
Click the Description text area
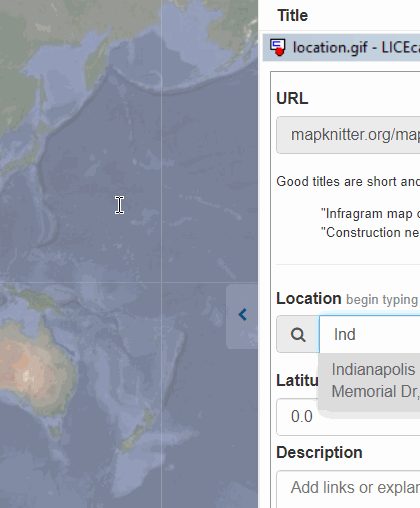click(x=348, y=489)
